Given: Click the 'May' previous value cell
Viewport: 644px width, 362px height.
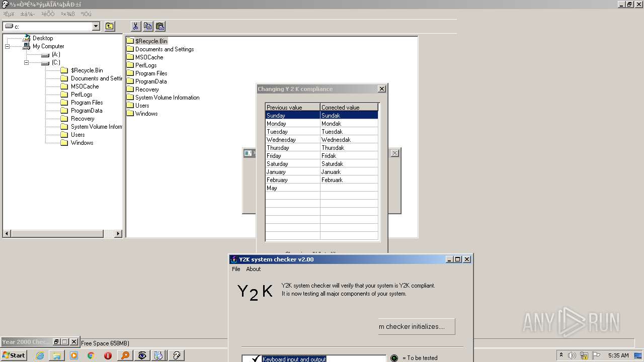Looking at the screenshot, I should tap(292, 188).
